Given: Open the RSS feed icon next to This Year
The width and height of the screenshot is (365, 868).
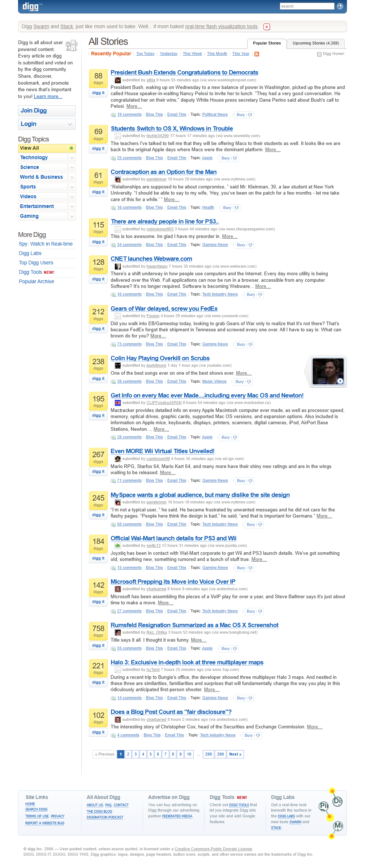Looking at the screenshot, I should point(257,54).
